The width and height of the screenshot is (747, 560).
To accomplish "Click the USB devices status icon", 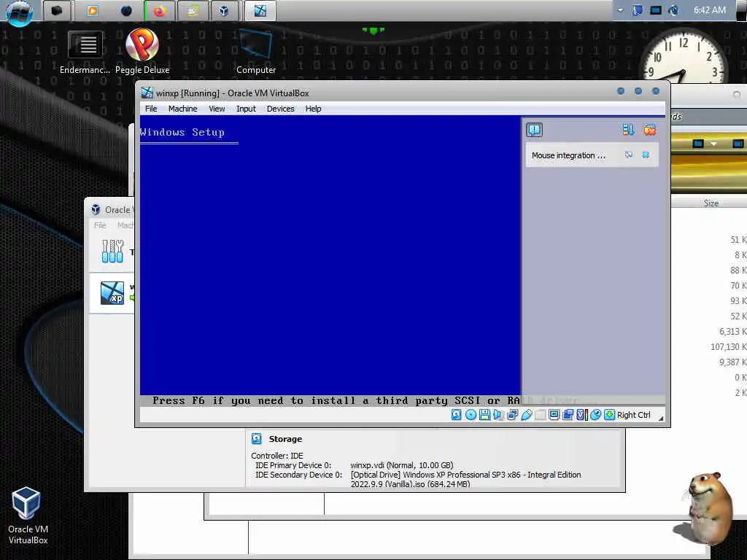I will point(527,415).
